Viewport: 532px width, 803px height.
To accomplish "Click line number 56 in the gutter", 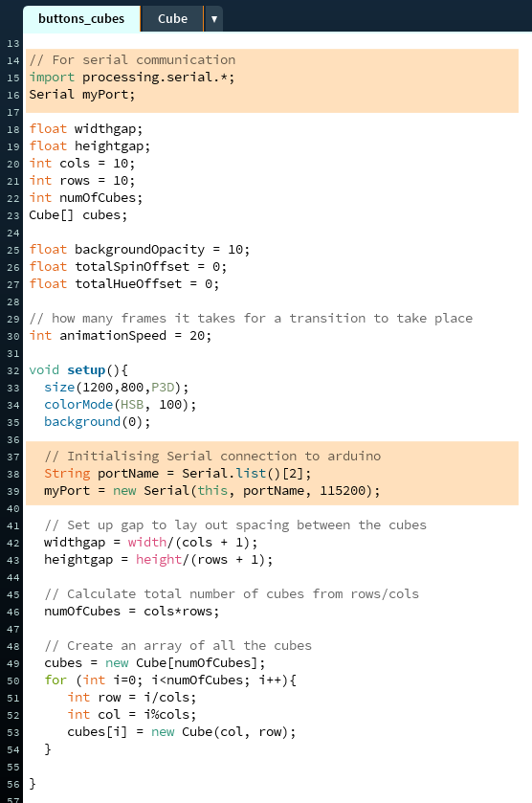I will [12, 785].
